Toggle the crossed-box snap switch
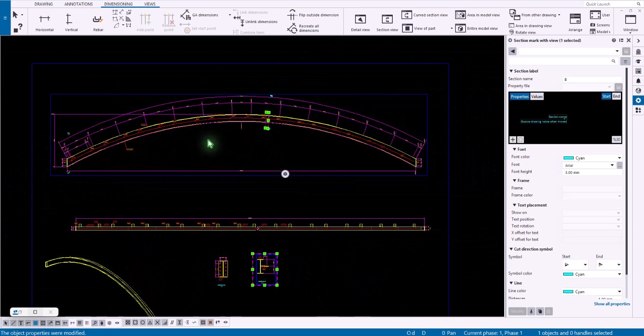 tap(128, 323)
